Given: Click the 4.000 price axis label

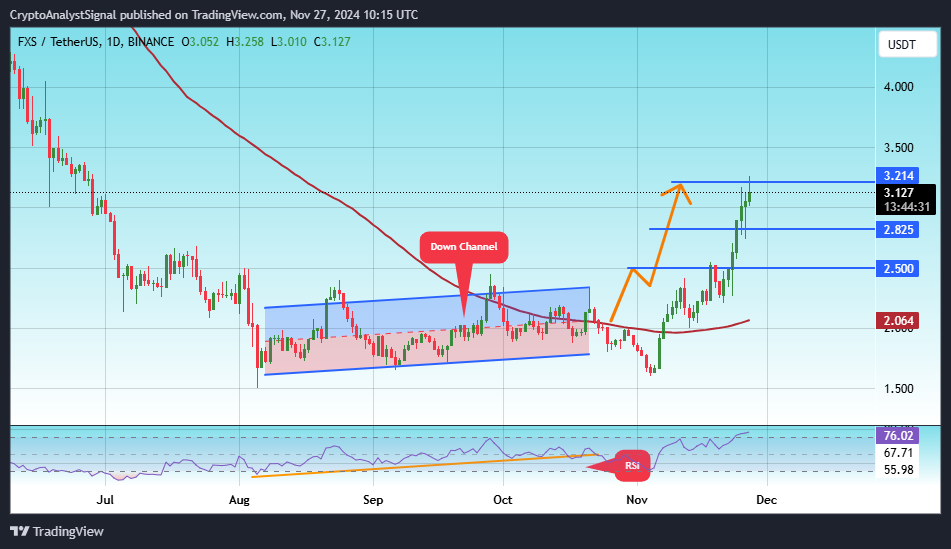Looking at the screenshot, I should [898, 87].
